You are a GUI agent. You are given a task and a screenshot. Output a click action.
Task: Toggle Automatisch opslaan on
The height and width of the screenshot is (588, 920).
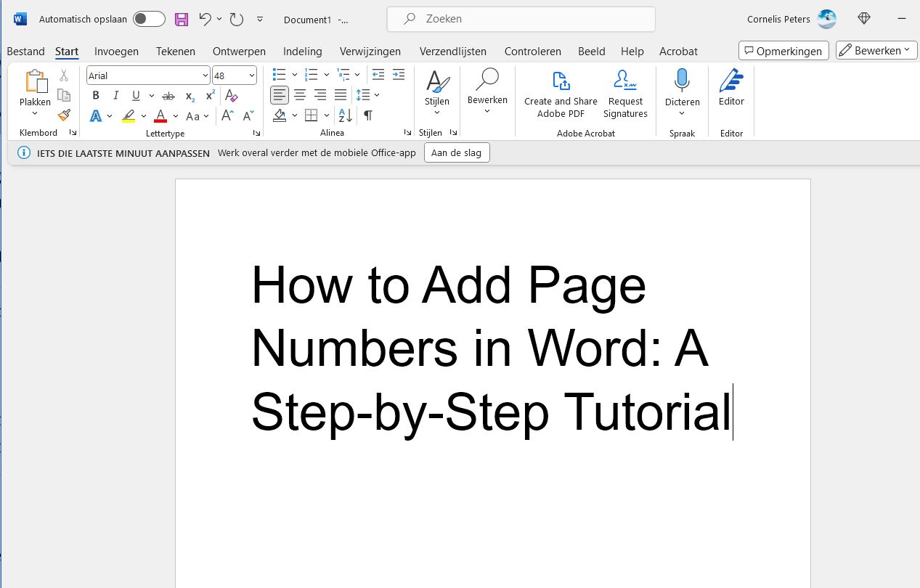[x=148, y=19]
